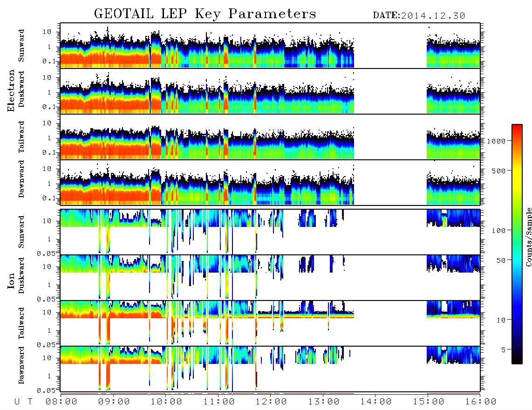The height and width of the screenshot is (410, 532).
Task: Click the 09:00 time tick label
Action: coord(114,402)
